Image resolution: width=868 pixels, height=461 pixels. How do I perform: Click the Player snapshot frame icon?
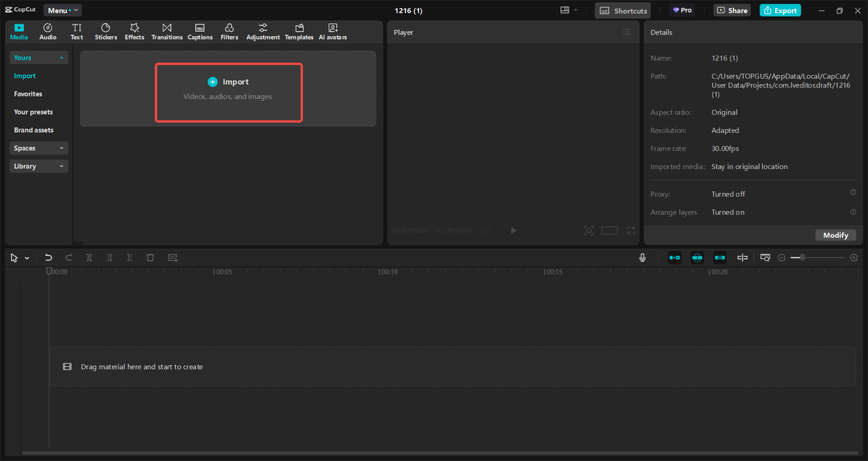pos(589,230)
